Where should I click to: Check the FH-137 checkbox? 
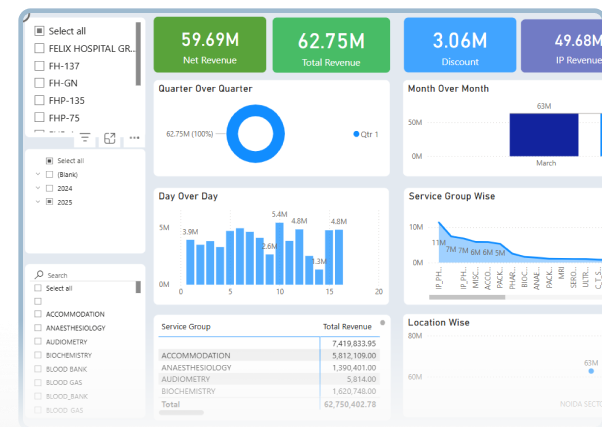(x=39, y=66)
